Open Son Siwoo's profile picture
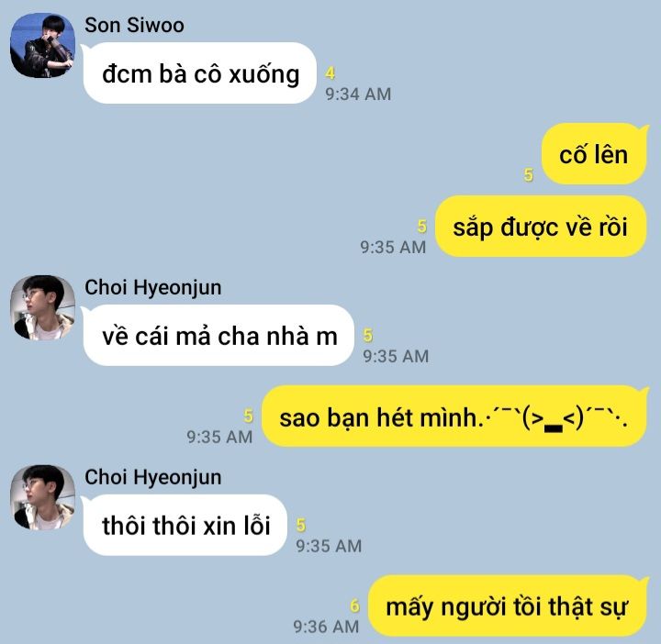Image resolution: width=661 pixels, height=644 pixels. pyautogui.click(x=42, y=46)
